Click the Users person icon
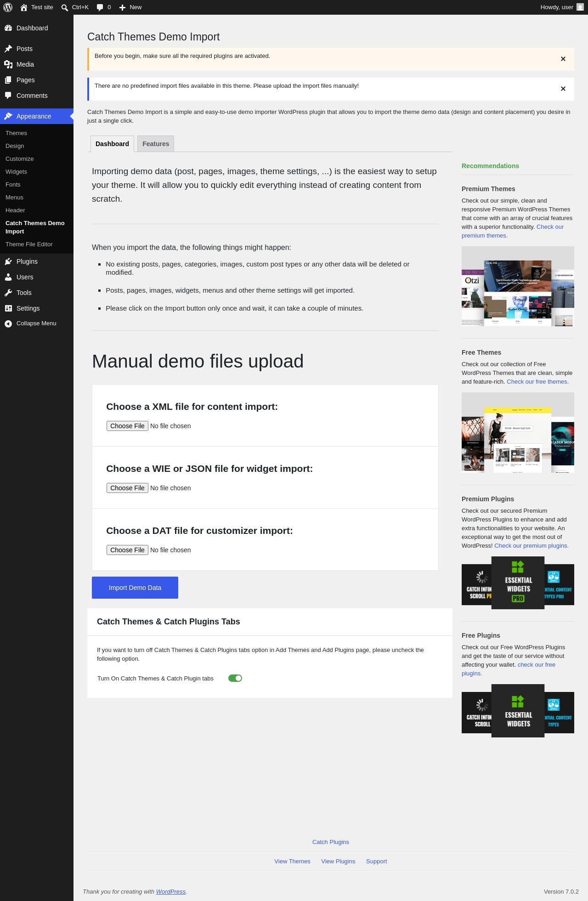The height and width of the screenshot is (901, 588). coord(8,277)
